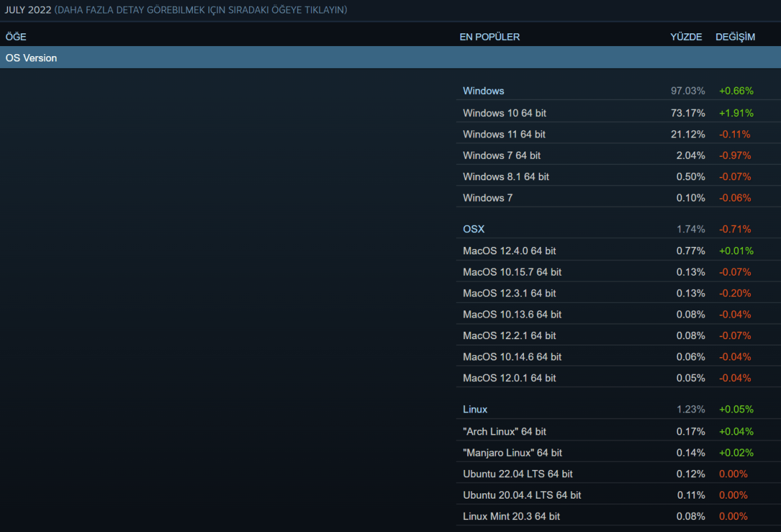Click the 0.10% value for Windows 7
The width and height of the screenshot is (781, 532).
coord(690,198)
